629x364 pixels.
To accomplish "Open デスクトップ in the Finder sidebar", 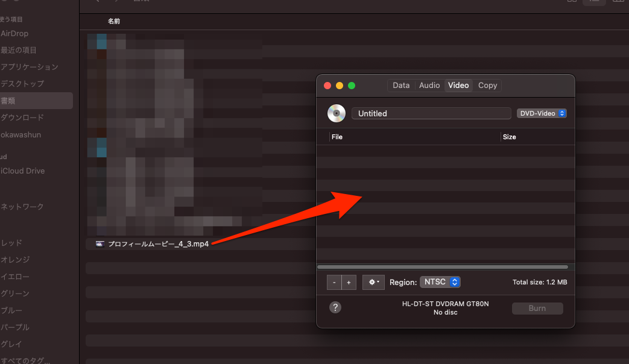I will coord(22,84).
